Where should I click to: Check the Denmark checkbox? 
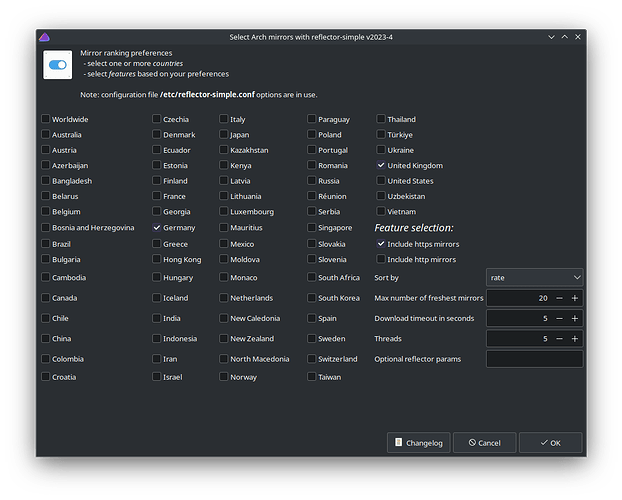click(157, 135)
